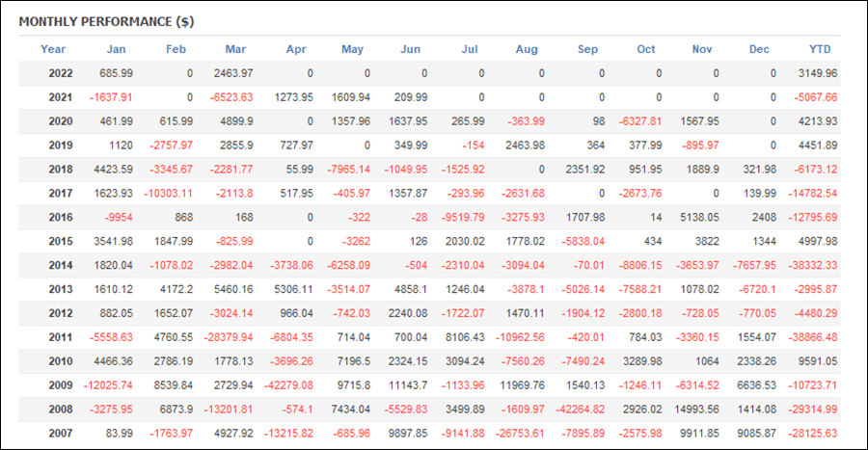The height and width of the screenshot is (450, 868).
Task: Select the 2014 year row label
Action: [x=61, y=265]
